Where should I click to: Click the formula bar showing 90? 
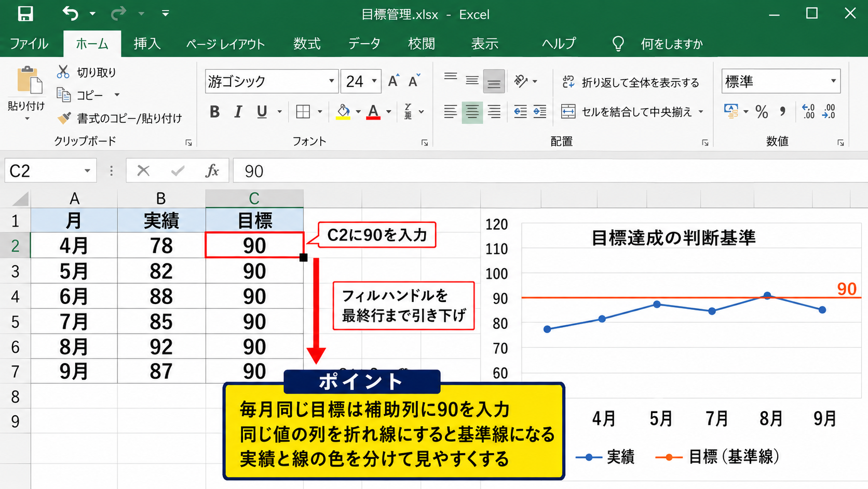[x=550, y=171]
